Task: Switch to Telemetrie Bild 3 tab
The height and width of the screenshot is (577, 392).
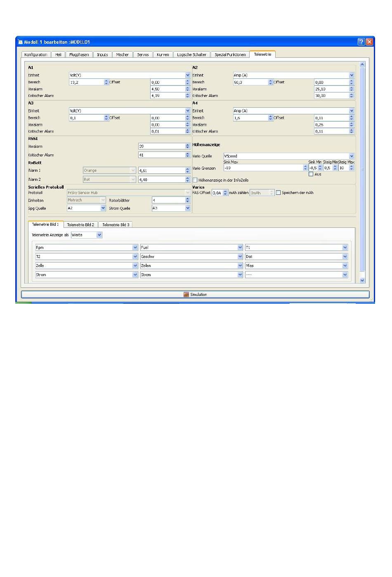Action: click(x=116, y=225)
